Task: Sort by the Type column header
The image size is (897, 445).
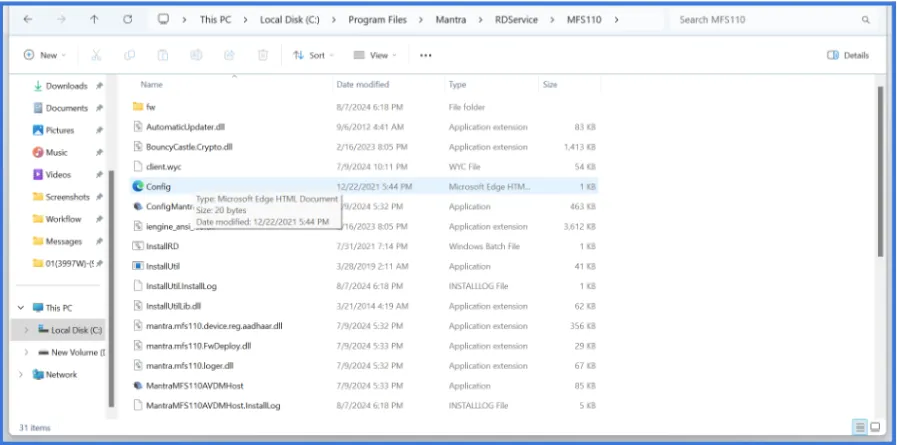Action: 457,85
